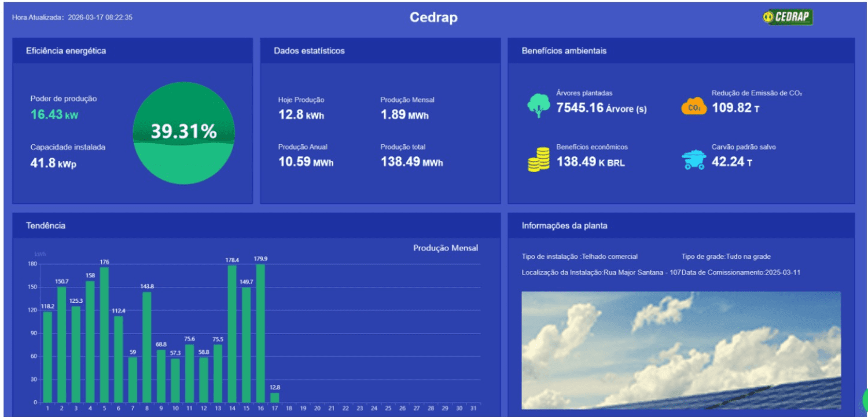The image size is (868, 417).
Task: Click the blue coal cart icon
Action: [x=694, y=160]
